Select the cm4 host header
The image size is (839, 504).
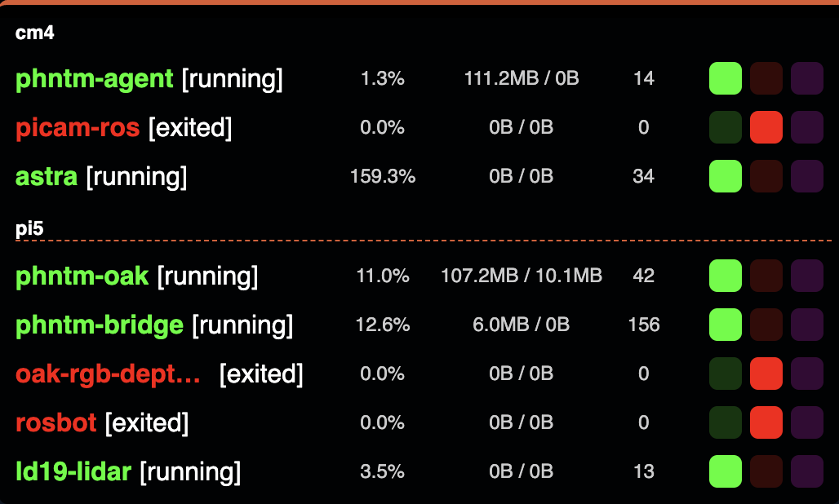pos(35,33)
